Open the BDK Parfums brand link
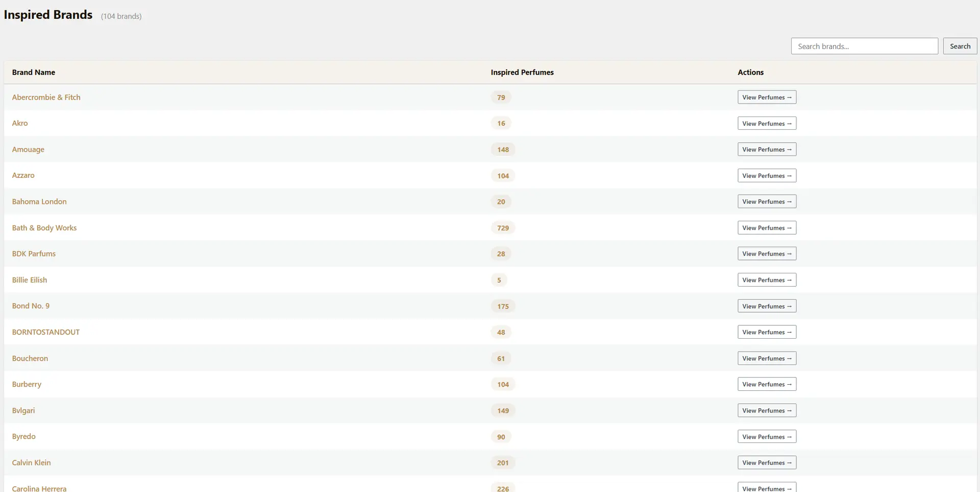 coord(34,254)
